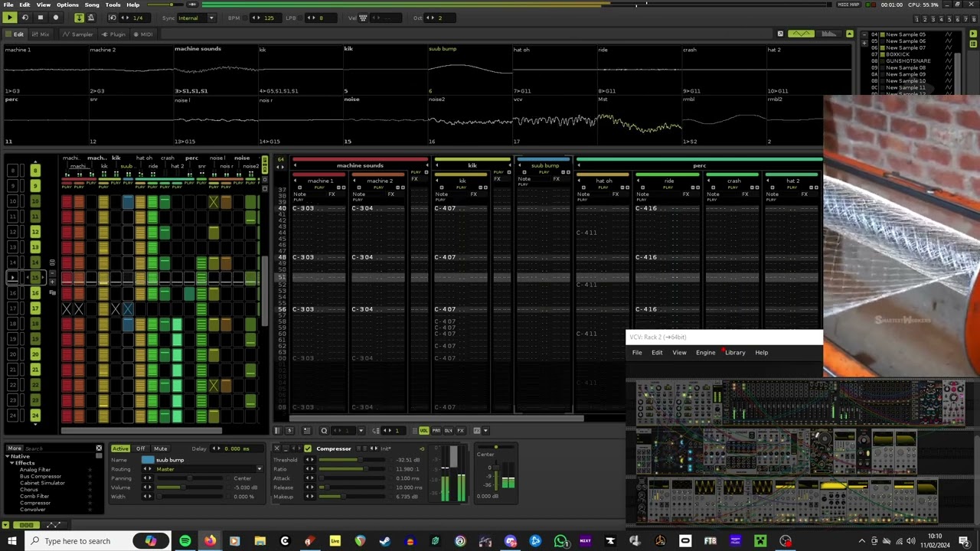Click the green list-view icon right of the instrument list
980x551 pixels.
click(973, 44)
